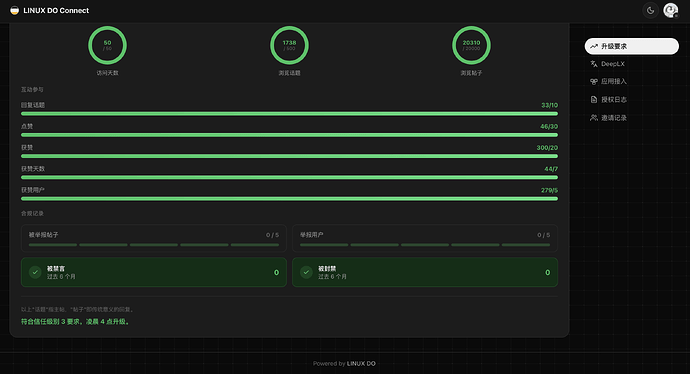Click the LINUX DO Connect title
The height and width of the screenshot is (374, 690).
(56, 10)
